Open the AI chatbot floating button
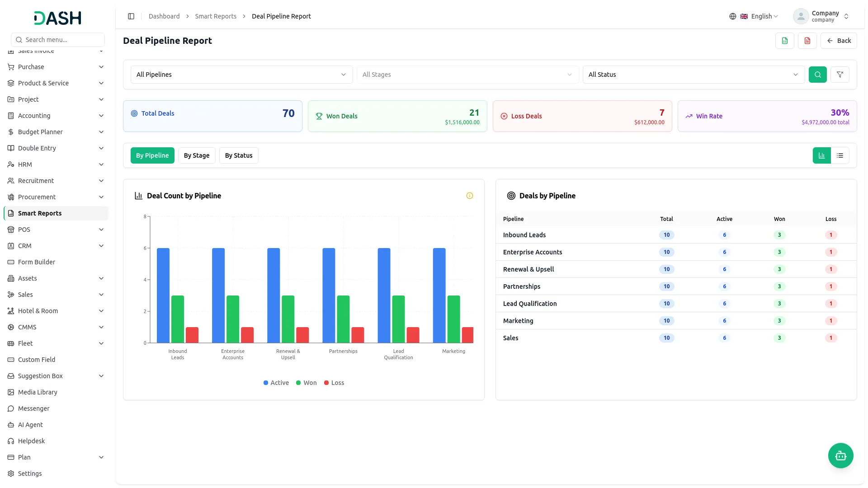 841,455
